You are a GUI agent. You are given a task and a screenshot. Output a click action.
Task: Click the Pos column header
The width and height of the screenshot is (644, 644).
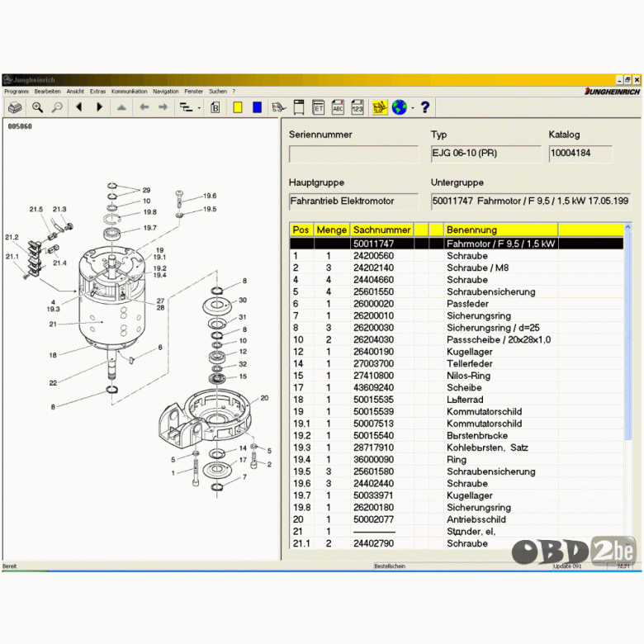click(x=301, y=230)
